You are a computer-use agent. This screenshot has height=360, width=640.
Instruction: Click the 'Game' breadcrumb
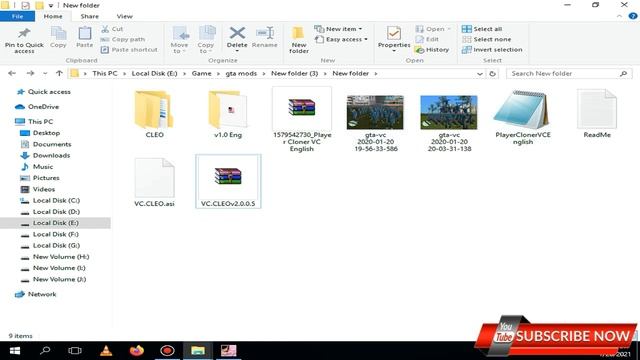point(202,73)
